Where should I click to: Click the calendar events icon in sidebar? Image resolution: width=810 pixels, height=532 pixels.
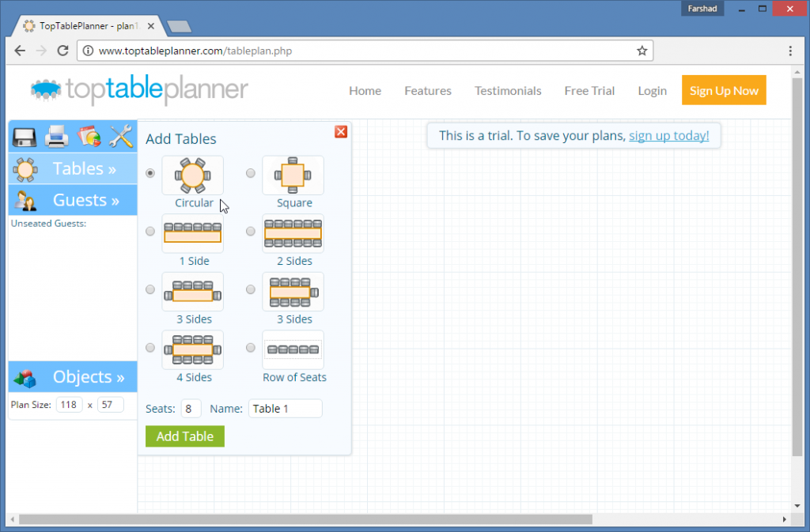tap(89, 137)
